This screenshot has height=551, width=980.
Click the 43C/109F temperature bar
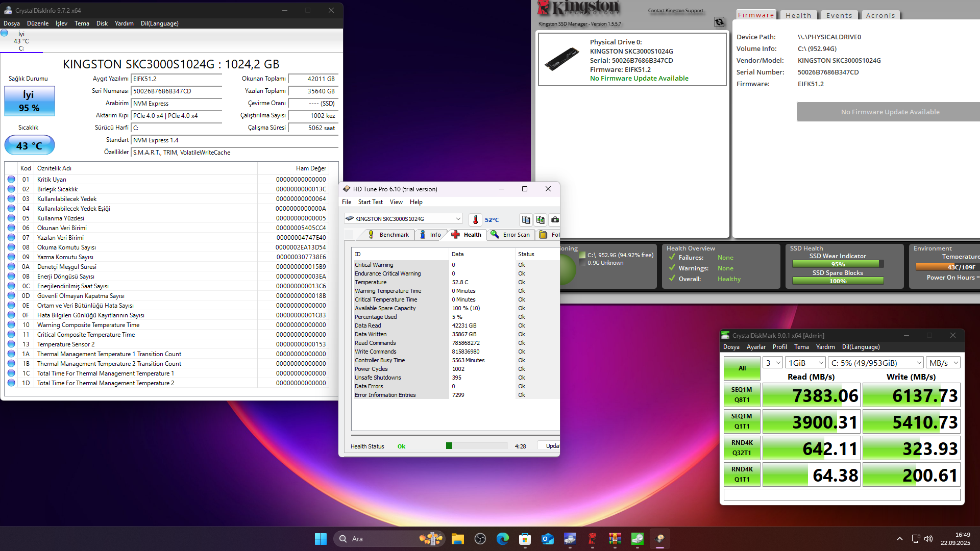pyautogui.click(x=948, y=267)
